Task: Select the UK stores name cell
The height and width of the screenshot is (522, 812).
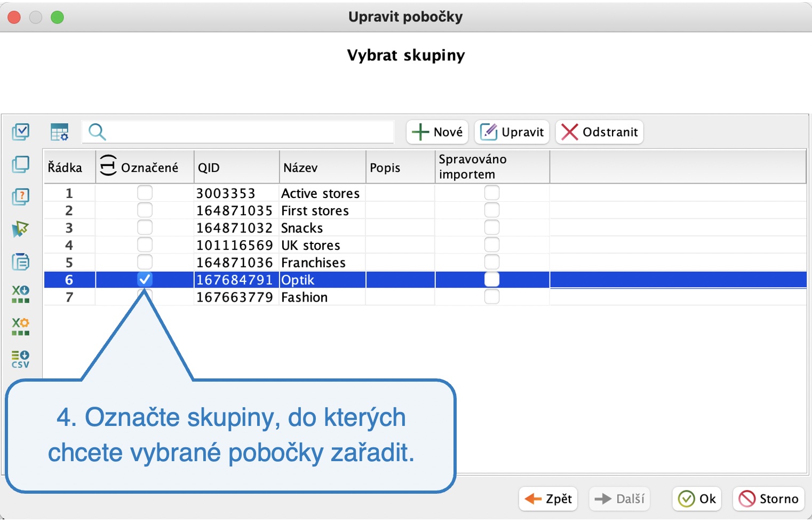Action: pos(323,245)
